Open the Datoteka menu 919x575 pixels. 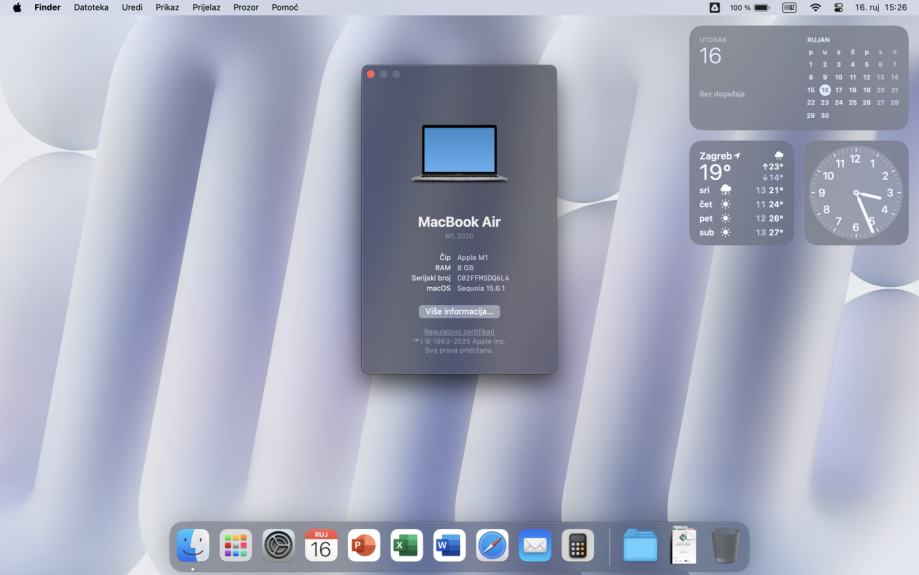coord(91,7)
